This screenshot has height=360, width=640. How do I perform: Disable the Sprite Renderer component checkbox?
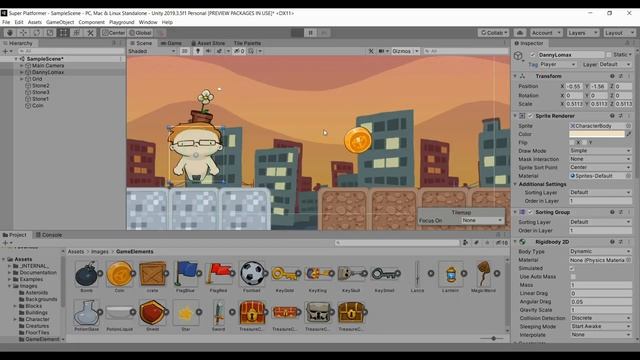pyautogui.click(x=530, y=116)
